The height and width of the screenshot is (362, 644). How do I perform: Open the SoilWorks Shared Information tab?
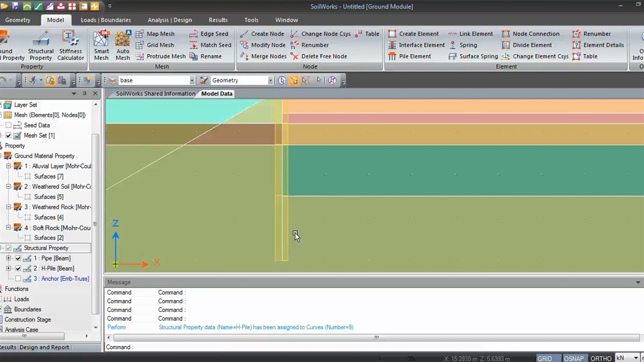coord(155,94)
